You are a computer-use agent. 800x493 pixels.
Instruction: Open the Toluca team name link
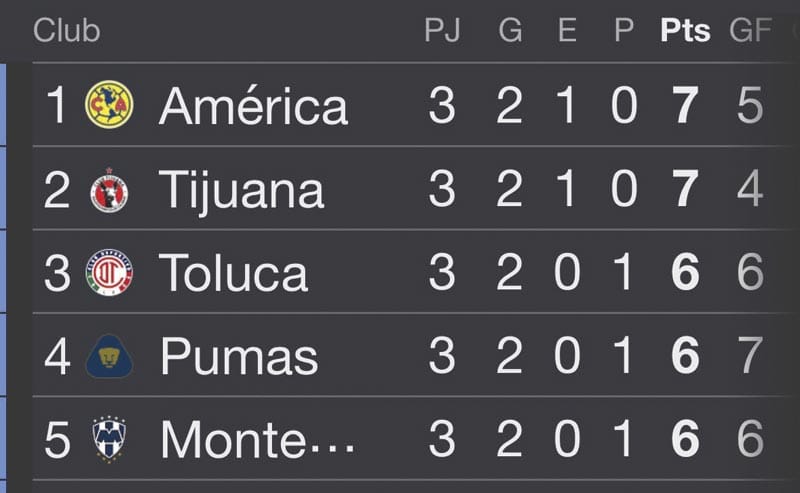tap(233, 273)
